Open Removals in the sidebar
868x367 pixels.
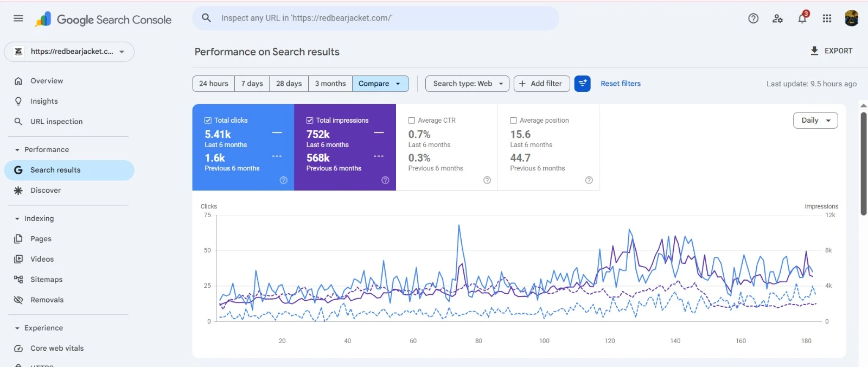pyautogui.click(x=69, y=300)
